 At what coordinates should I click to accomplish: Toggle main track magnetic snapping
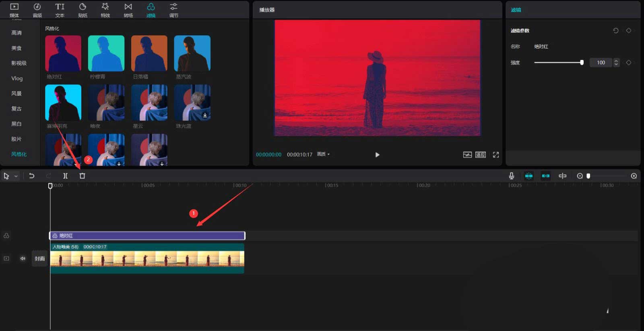coord(528,176)
